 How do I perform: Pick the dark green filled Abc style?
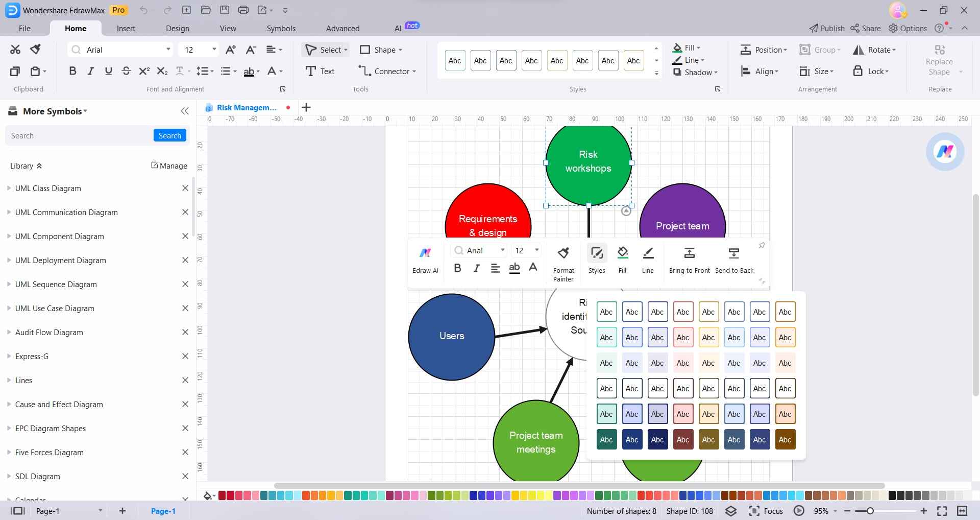click(606, 439)
